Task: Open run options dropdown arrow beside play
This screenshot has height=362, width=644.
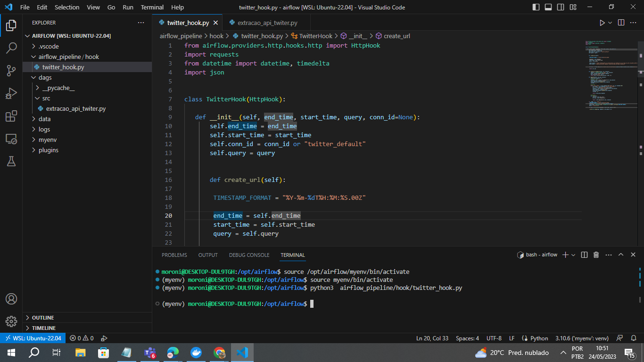Action: point(610,23)
